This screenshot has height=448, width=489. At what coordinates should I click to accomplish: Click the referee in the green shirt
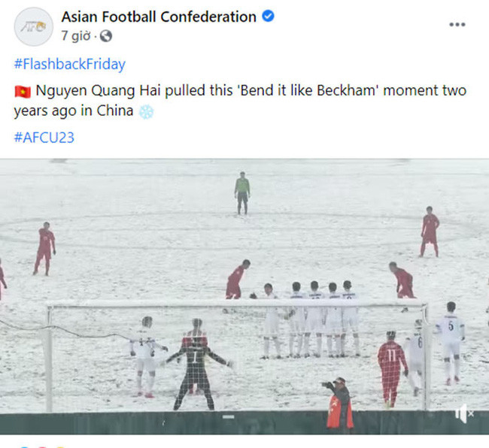click(x=241, y=191)
